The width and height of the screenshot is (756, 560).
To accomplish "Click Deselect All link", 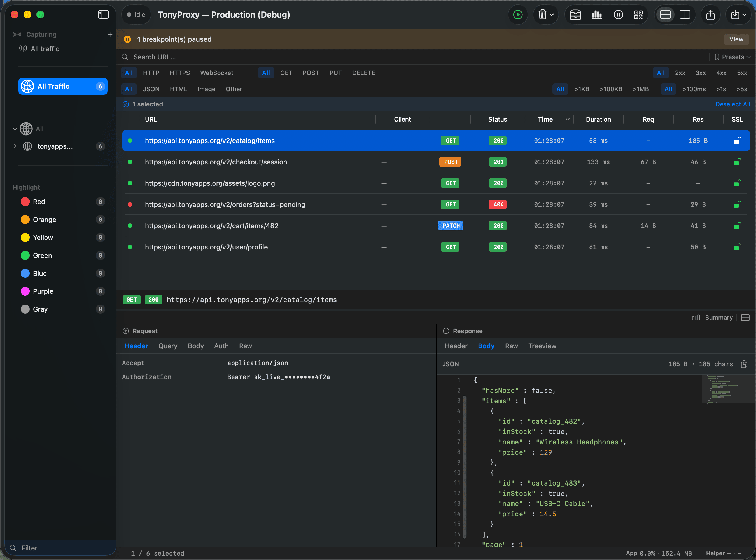I will [732, 104].
